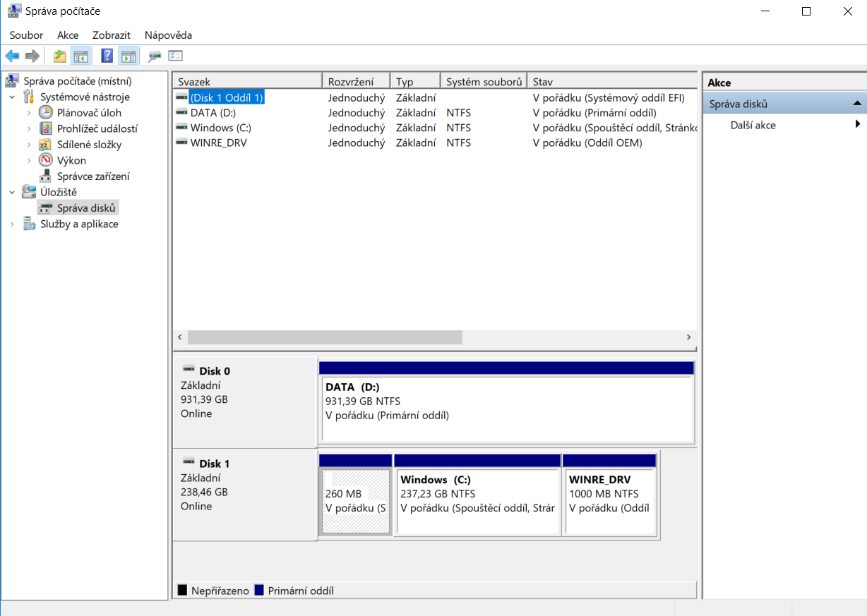Toggle the Show/Hide Action Pane toolbar icon
The image size is (867, 616).
tap(128, 56)
